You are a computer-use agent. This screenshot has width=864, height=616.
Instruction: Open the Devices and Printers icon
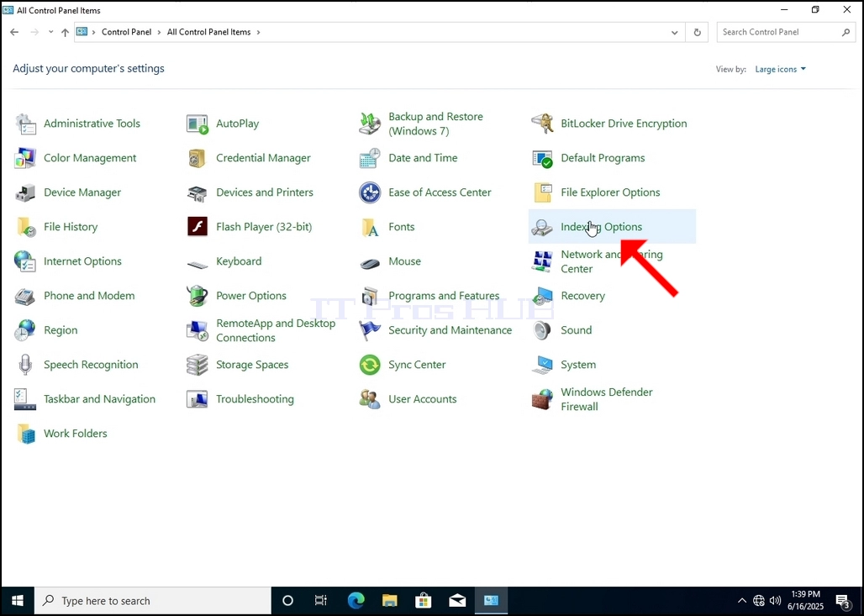pos(198,192)
